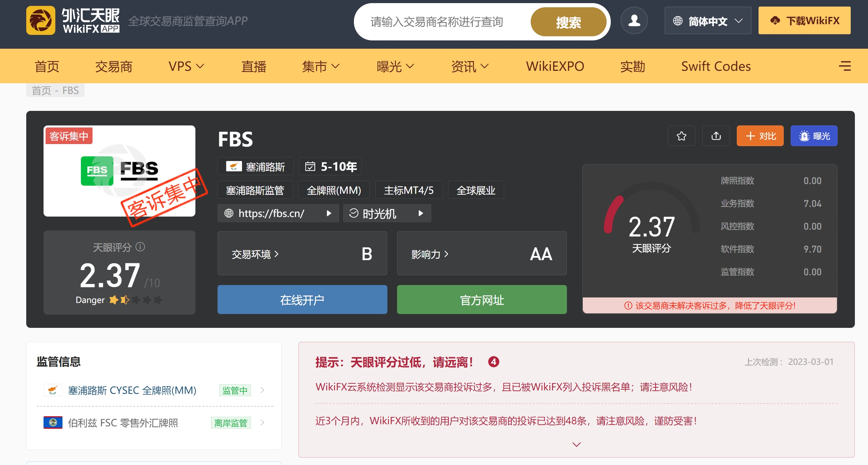Click the 软件指数 9.70 row

[x=771, y=249]
